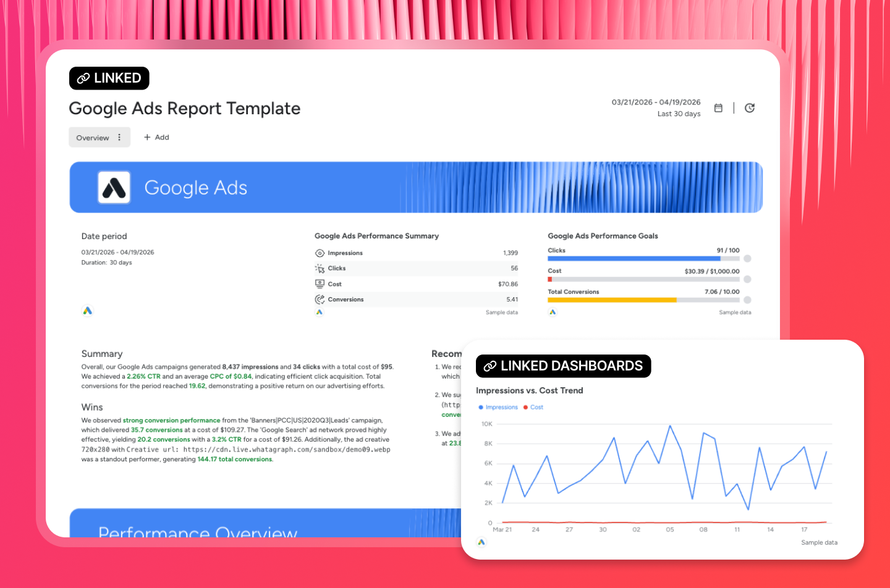Image resolution: width=890 pixels, height=588 pixels.
Task: Click the 03/21/2026 - 04/19/2026 date range
Action: point(656,102)
